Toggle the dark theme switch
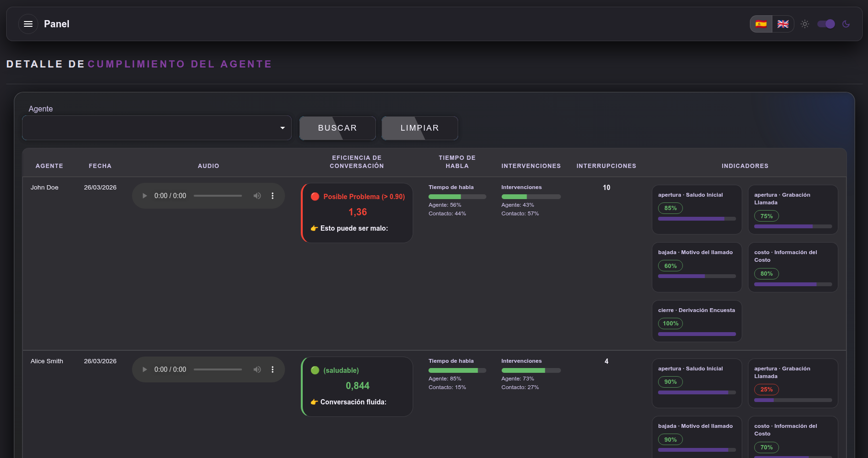Viewport: 868px width, 458px height. [826, 24]
